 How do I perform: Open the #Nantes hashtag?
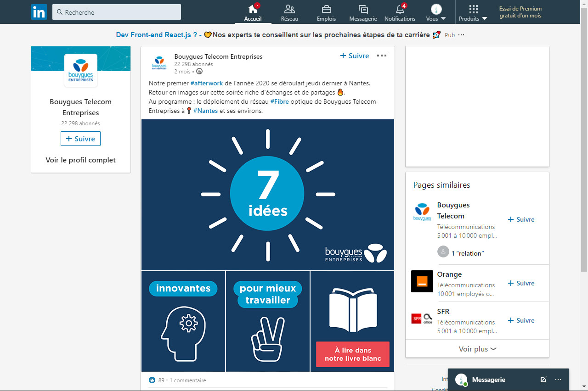(205, 111)
